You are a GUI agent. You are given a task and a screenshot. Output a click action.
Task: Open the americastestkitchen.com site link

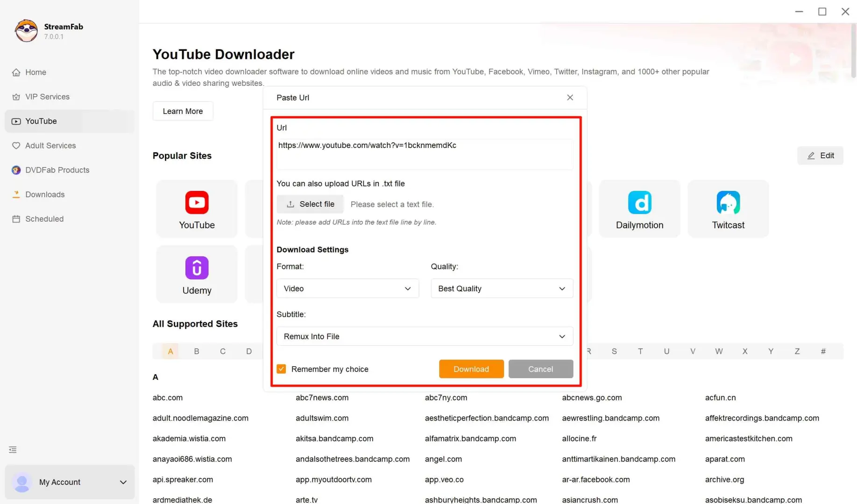click(749, 439)
